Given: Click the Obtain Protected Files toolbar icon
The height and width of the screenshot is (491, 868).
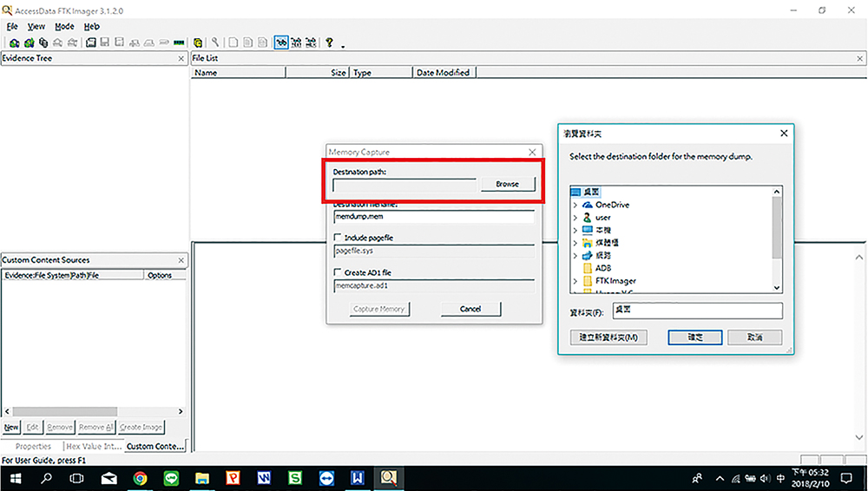Looking at the screenshot, I should 198,43.
